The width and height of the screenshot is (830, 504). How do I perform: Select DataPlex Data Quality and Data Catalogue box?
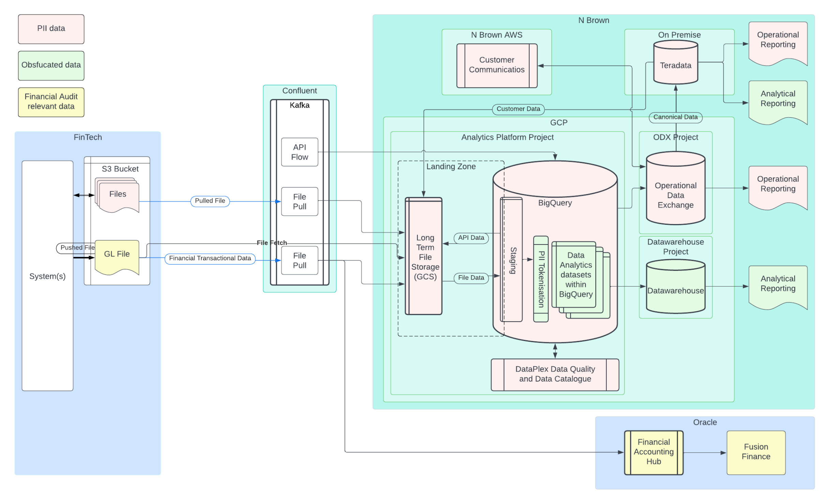tap(554, 374)
